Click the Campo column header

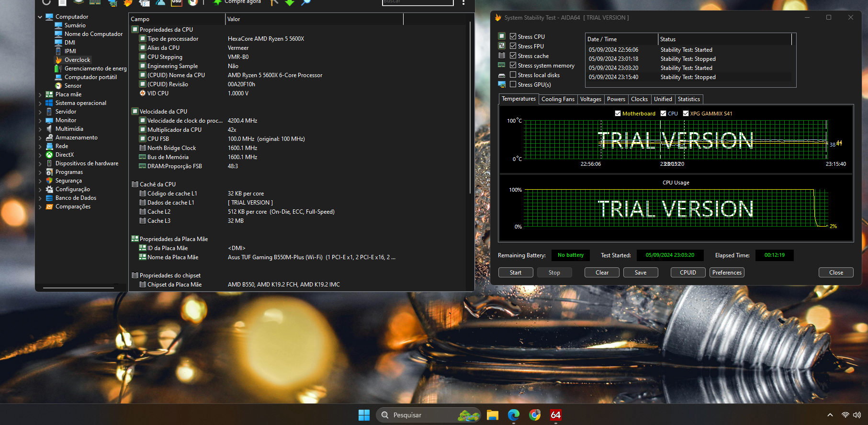177,19
